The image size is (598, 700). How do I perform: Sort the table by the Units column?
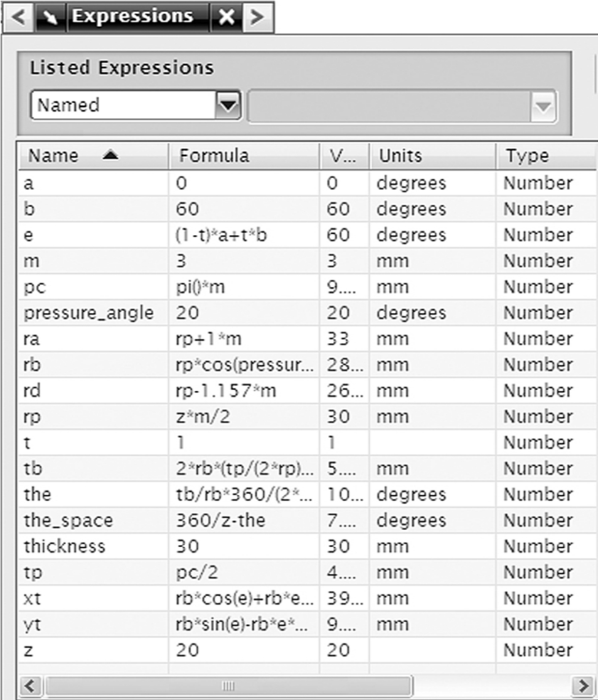pos(432,156)
